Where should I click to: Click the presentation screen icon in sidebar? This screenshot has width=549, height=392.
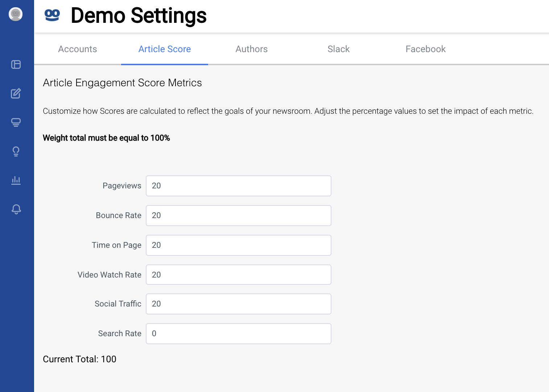coord(16,122)
